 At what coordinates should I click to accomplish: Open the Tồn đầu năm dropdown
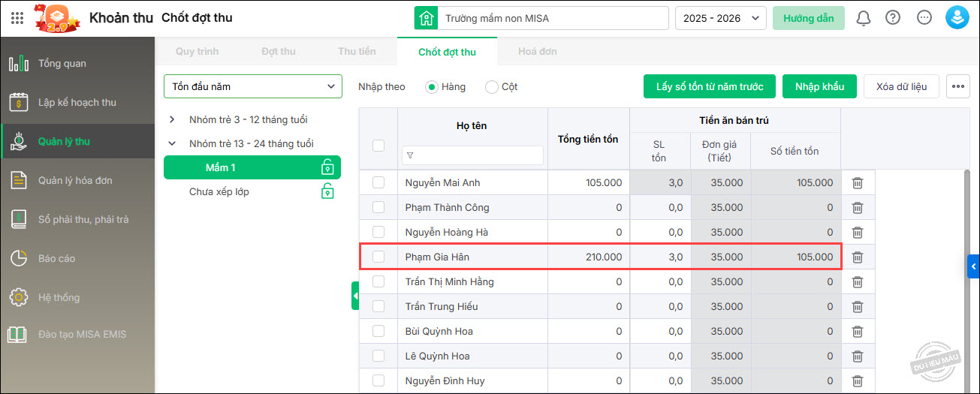(x=253, y=86)
